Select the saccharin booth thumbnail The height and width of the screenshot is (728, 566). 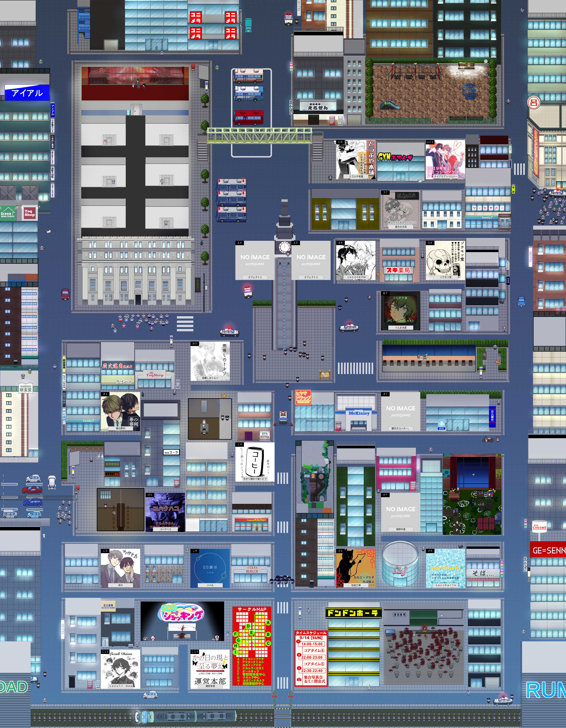[x=445, y=568]
